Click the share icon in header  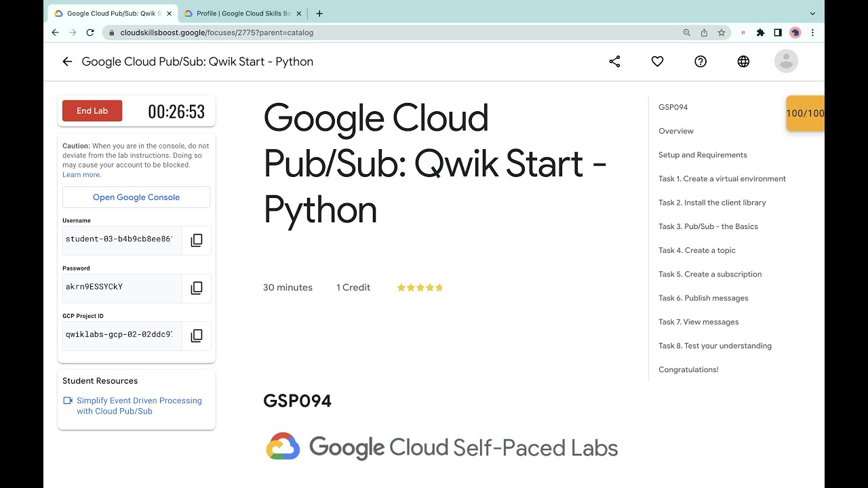pyautogui.click(x=614, y=62)
